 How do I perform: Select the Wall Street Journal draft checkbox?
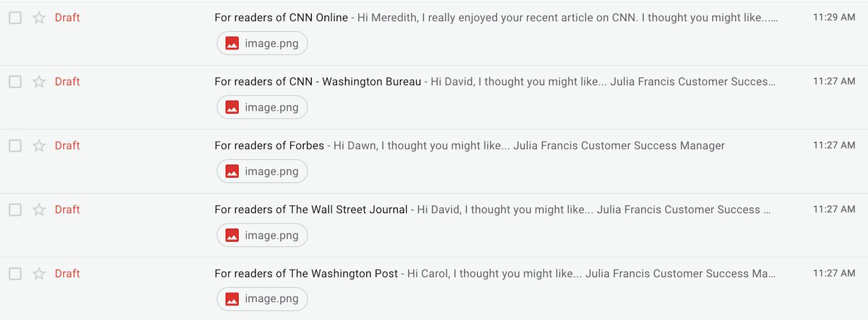click(x=15, y=210)
